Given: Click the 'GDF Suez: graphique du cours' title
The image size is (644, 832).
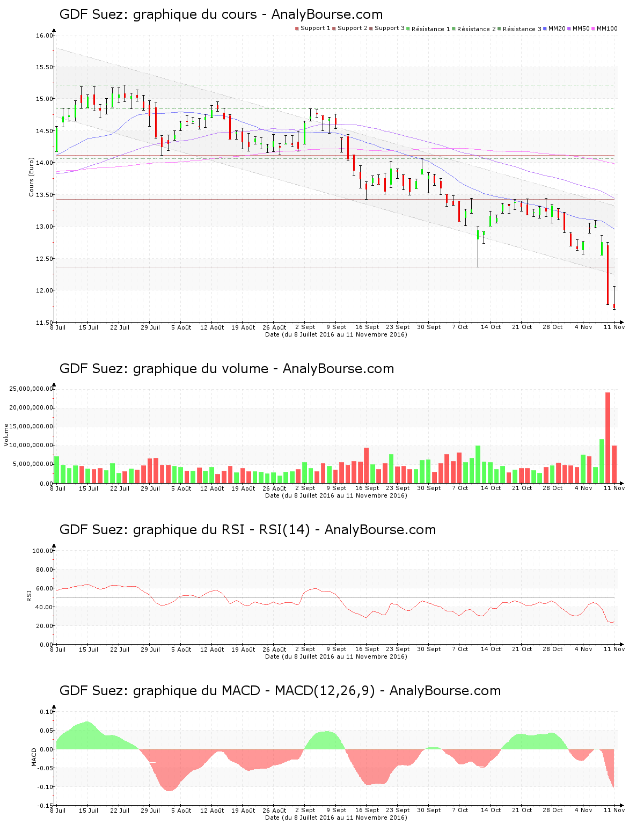Looking at the screenshot, I should 158,14.
